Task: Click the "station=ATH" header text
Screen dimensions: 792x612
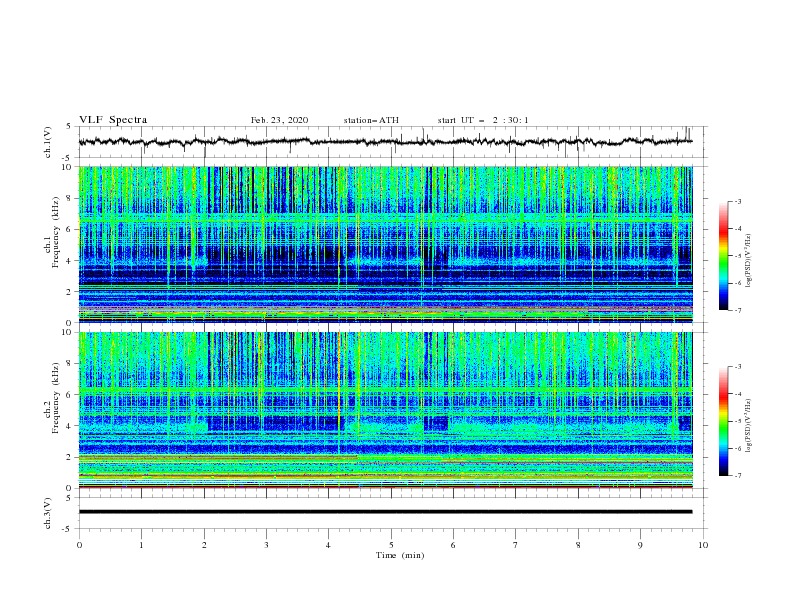Action: [x=371, y=120]
